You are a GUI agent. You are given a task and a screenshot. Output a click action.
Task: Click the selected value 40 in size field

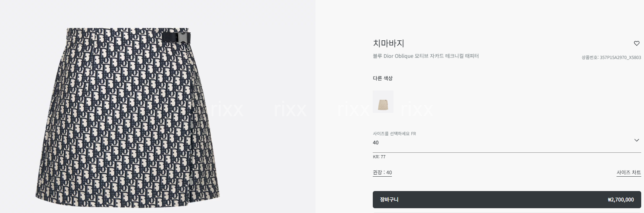coord(376,142)
